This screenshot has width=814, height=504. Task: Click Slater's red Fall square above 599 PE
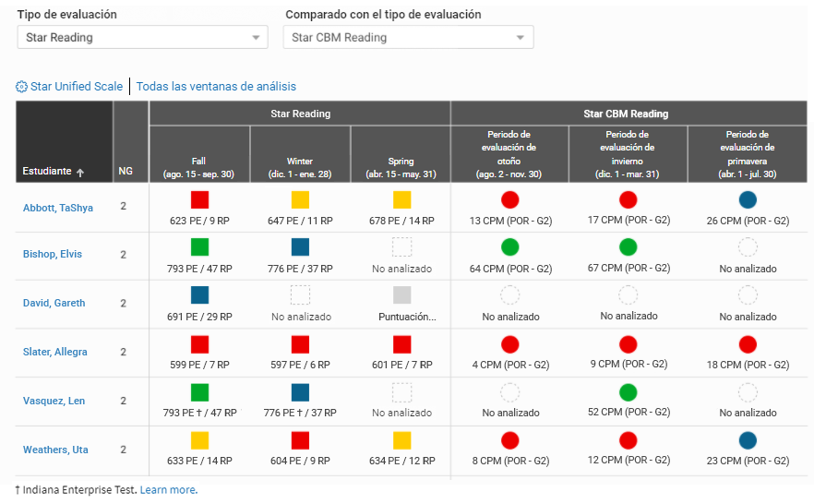(x=200, y=344)
